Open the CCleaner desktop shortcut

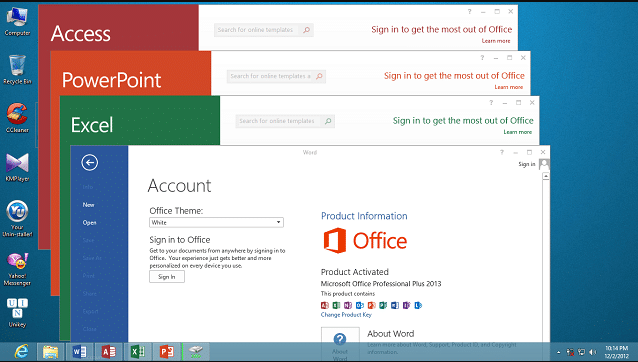click(x=17, y=118)
